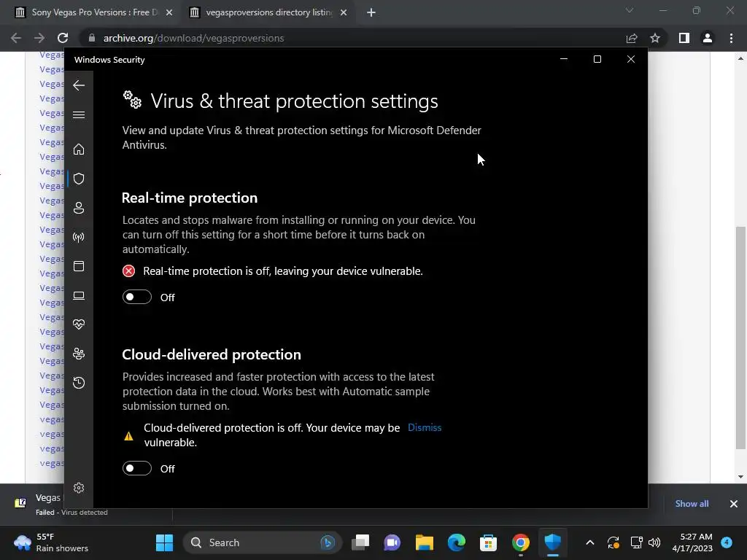This screenshot has height=560, width=747.
Task: Turn on Real-time protection toggle
Action: click(x=136, y=297)
